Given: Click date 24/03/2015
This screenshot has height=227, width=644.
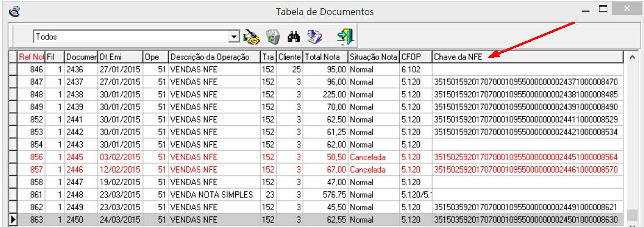Looking at the screenshot, I should click(x=120, y=220).
